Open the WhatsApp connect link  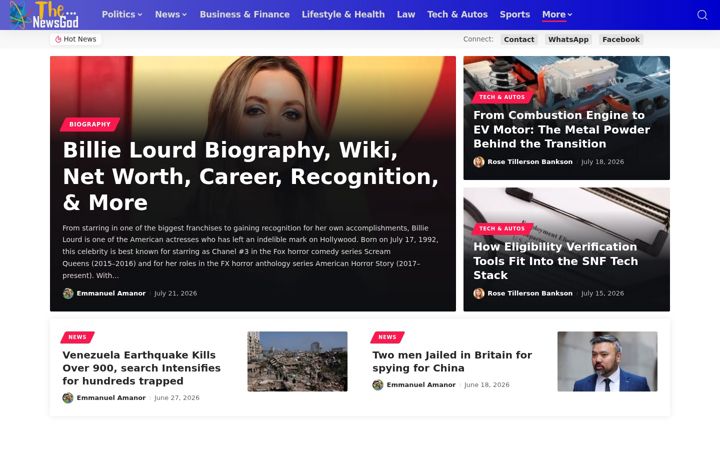point(568,39)
